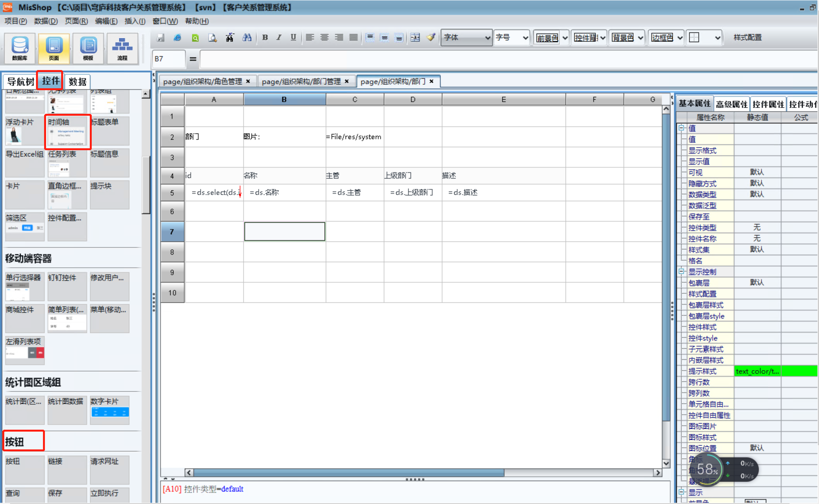
Task: Apply bold formatting
Action: pyautogui.click(x=265, y=38)
